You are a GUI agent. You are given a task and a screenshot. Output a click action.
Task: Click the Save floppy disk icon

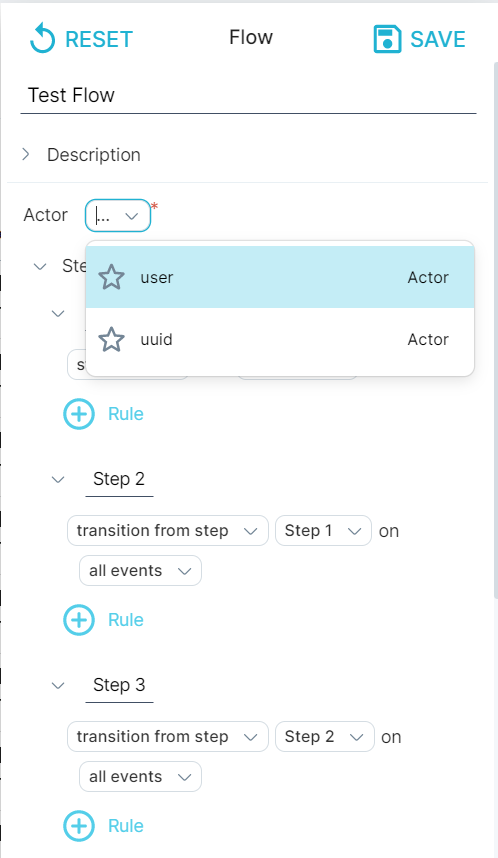click(387, 39)
